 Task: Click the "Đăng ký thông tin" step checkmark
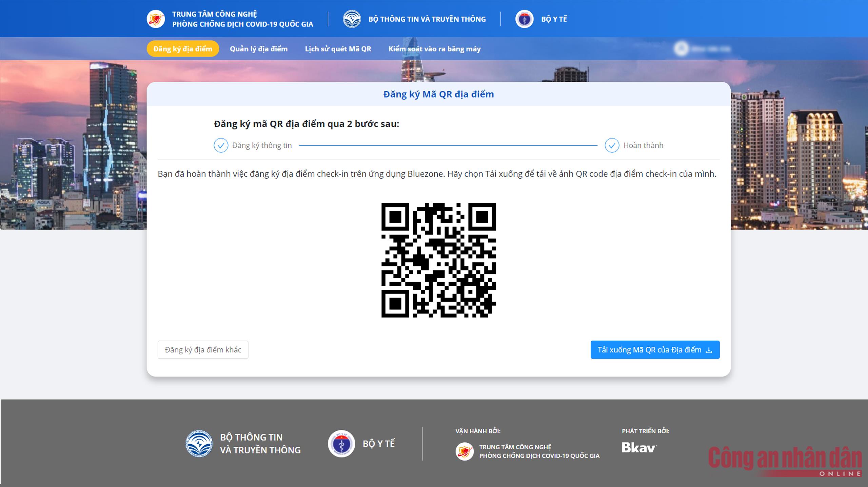click(221, 145)
